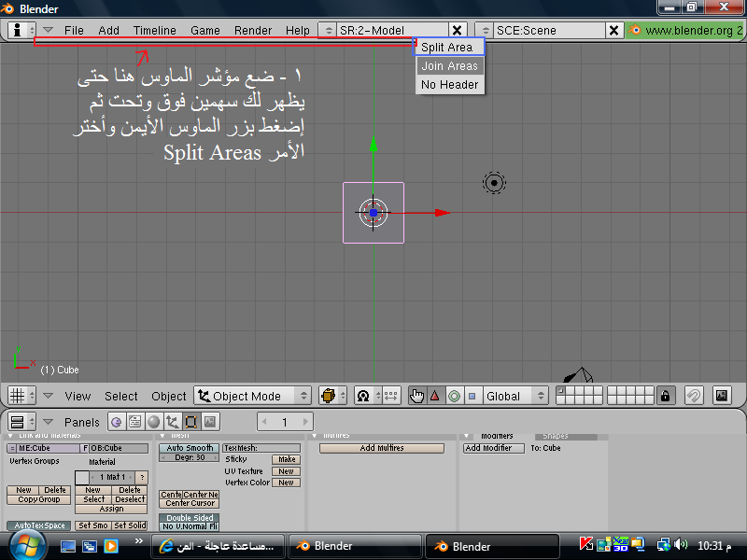Open the viewport draw type cube icon
The width and height of the screenshot is (747, 560).
pos(332,396)
